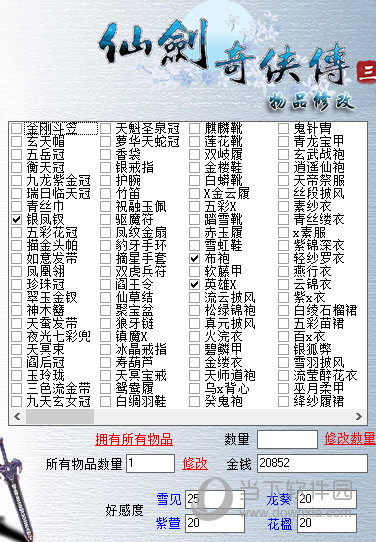This screenshot has height=542, width=376.
Task: Select the 麒麟靴 checkbox
Action: [x=195, y=129]
